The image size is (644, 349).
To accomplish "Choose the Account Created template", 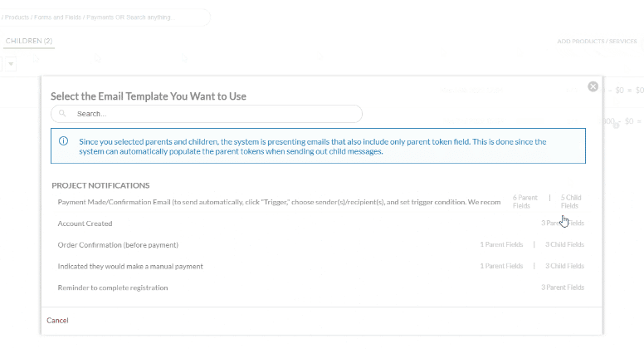I will tap(85, 224).
